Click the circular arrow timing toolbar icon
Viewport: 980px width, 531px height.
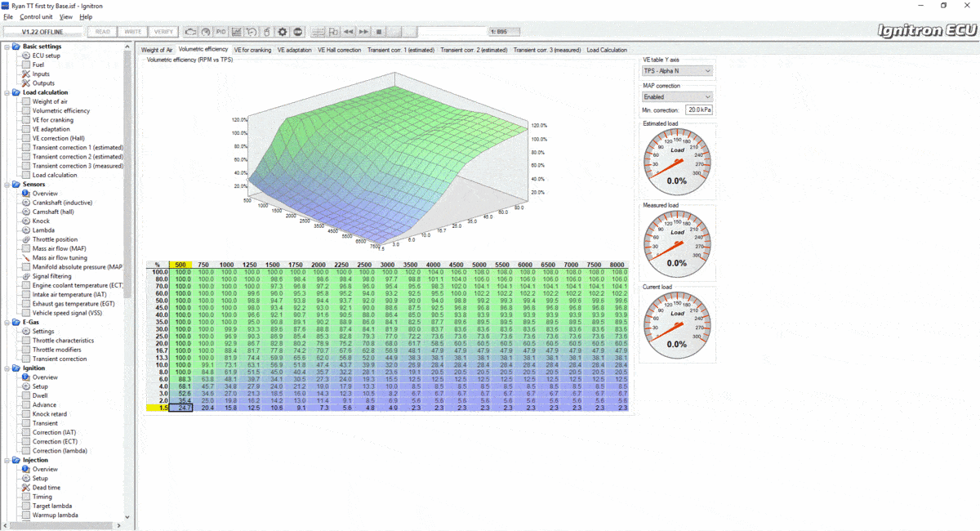click(x=252, y=32)
